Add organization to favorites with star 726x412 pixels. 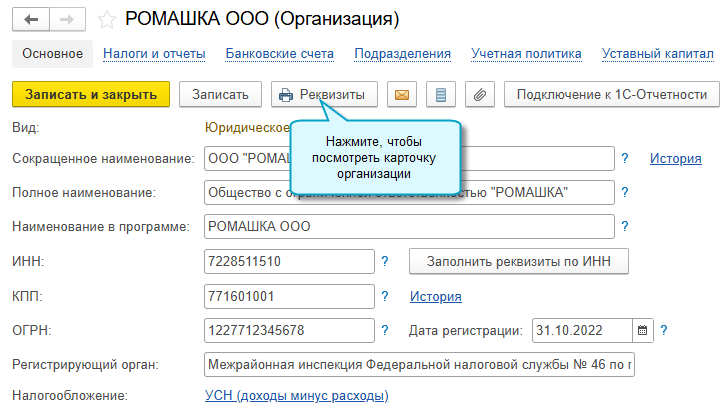(x=105, y=19)
